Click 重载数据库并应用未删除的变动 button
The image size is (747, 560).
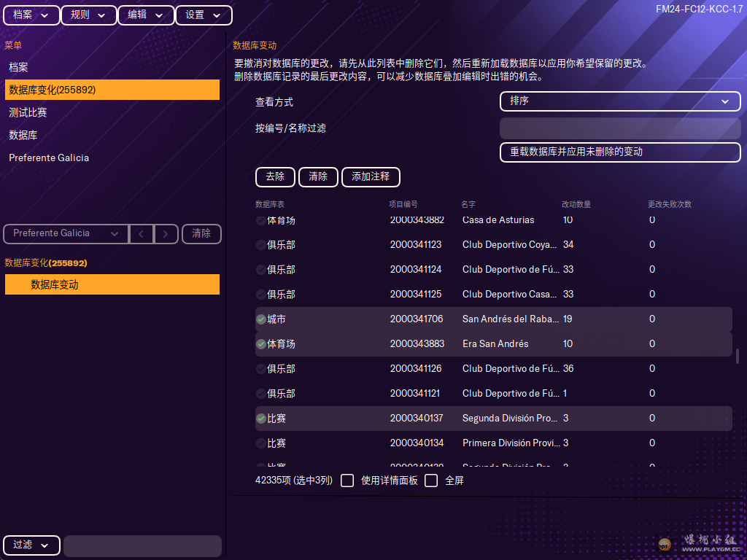(x=620, y=152)
